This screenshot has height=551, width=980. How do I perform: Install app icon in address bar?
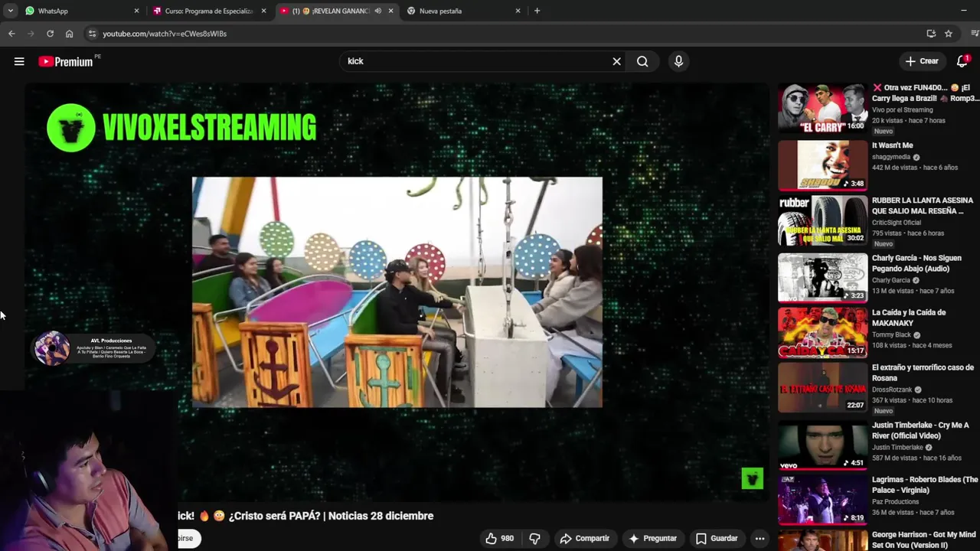pyautogui.click(x=931, y=34)
